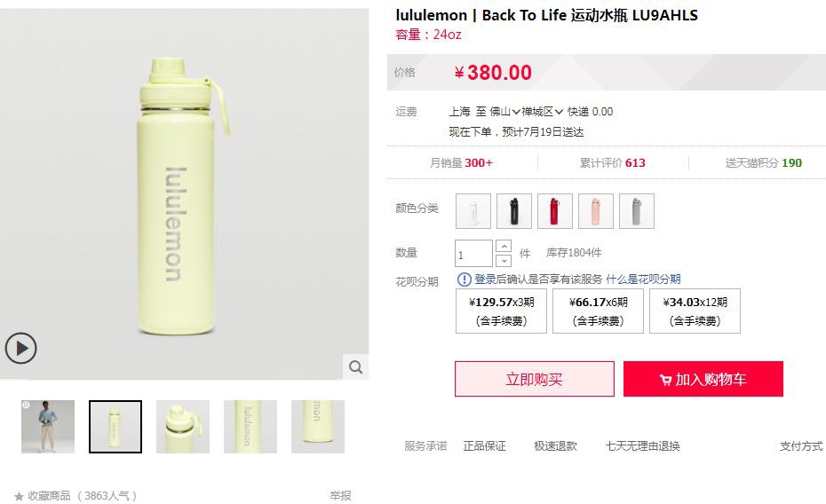Increase quantity with the up arrow
The height and width of the screenshot is (504, 826).
tap(504, 246)
